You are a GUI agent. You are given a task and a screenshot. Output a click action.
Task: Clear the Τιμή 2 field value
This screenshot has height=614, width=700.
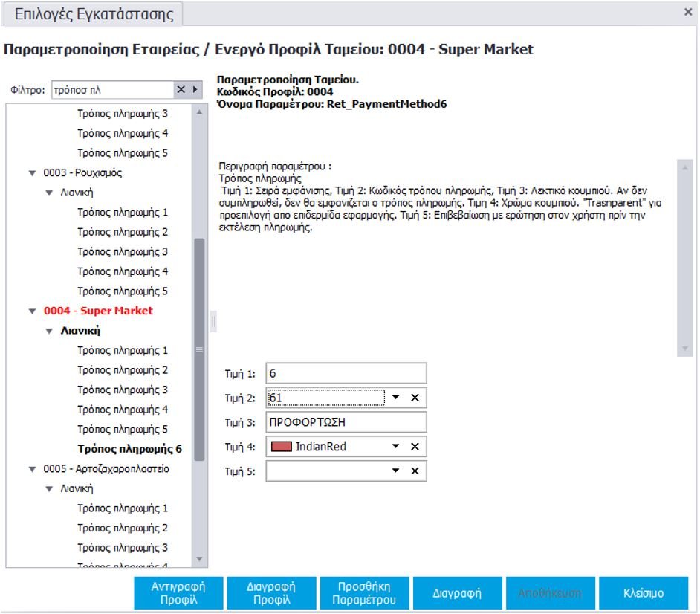coord(415,398)
